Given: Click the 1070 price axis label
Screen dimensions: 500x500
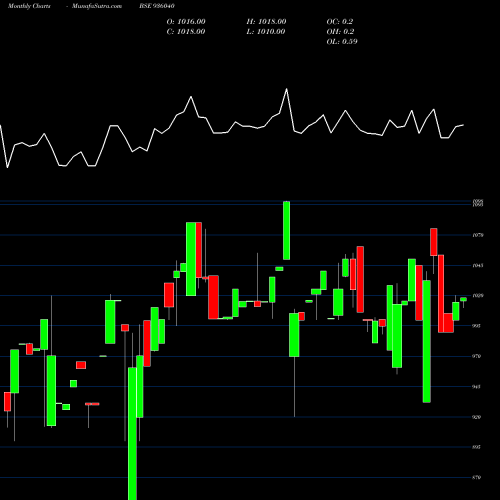Looking at the screenshot, I should [x=478, y=235].
